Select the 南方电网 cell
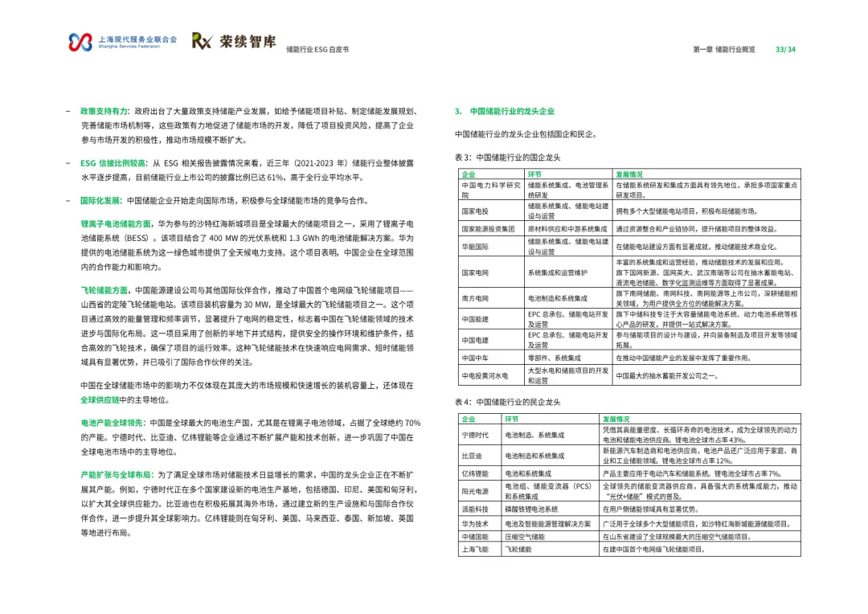The height and width of the screenshot is (614, 868). tap(491, 298)
